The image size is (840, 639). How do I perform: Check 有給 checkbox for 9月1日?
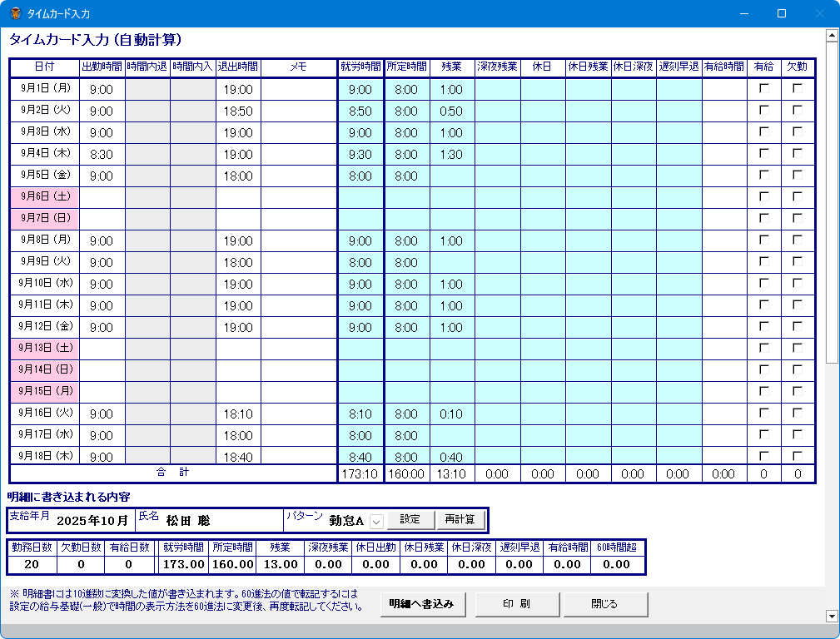click(x=763, y=88)
